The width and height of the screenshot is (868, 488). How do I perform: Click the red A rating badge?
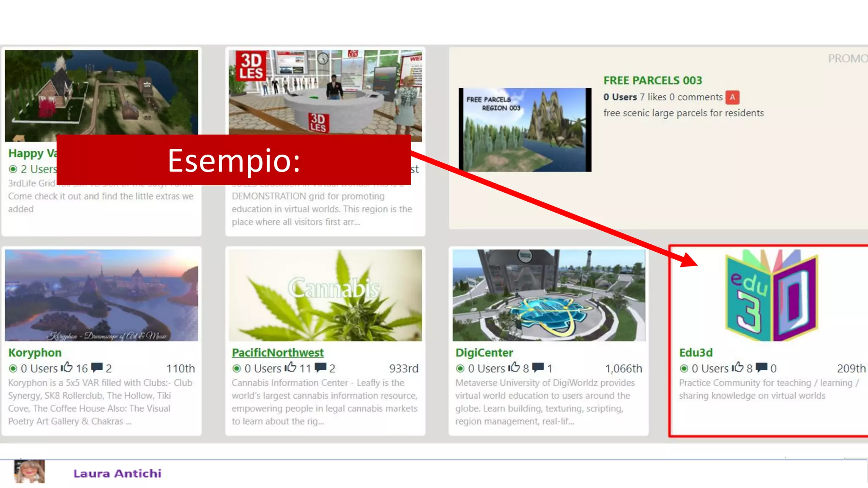pos(732,97)
